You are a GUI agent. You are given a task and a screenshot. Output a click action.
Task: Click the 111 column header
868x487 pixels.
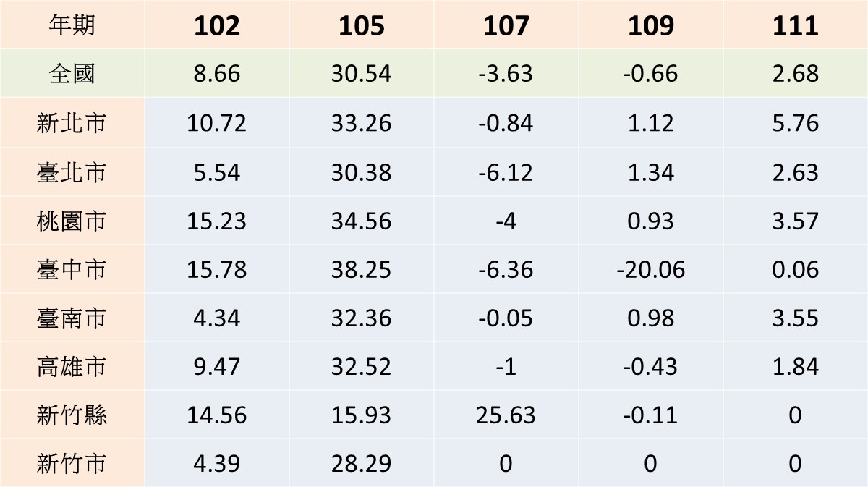pos(796,25)
